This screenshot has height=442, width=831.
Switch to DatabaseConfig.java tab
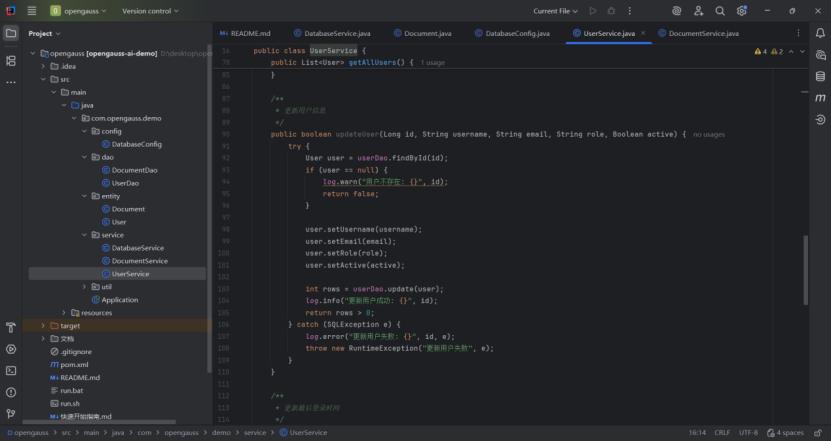(x=512, y=33)
